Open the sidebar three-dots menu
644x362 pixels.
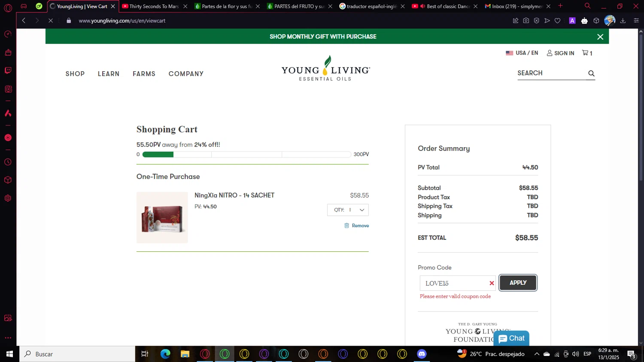point(8,338)
